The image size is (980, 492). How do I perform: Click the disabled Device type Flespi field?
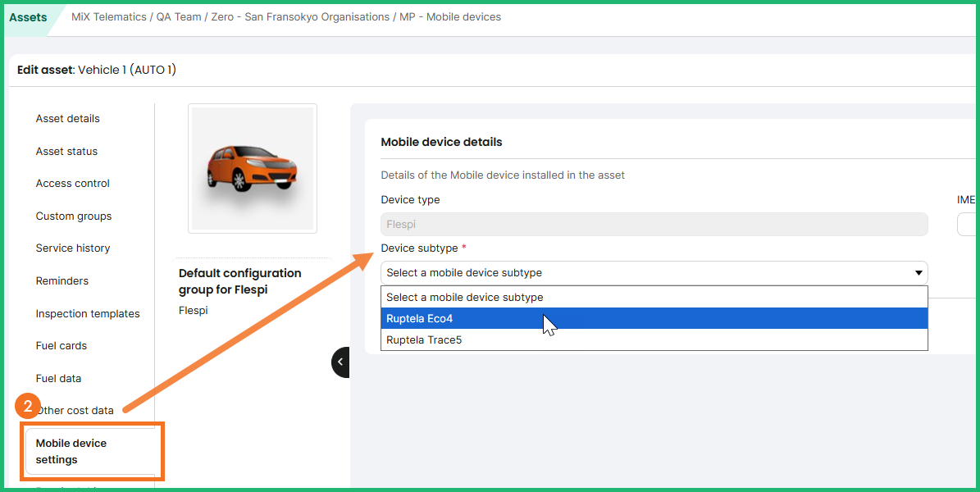(x=654, y=224)
